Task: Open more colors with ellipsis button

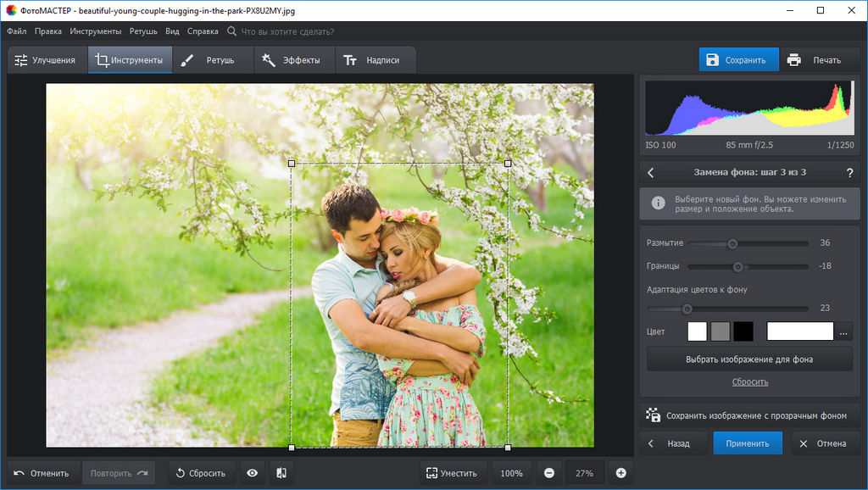Action: 843,332
